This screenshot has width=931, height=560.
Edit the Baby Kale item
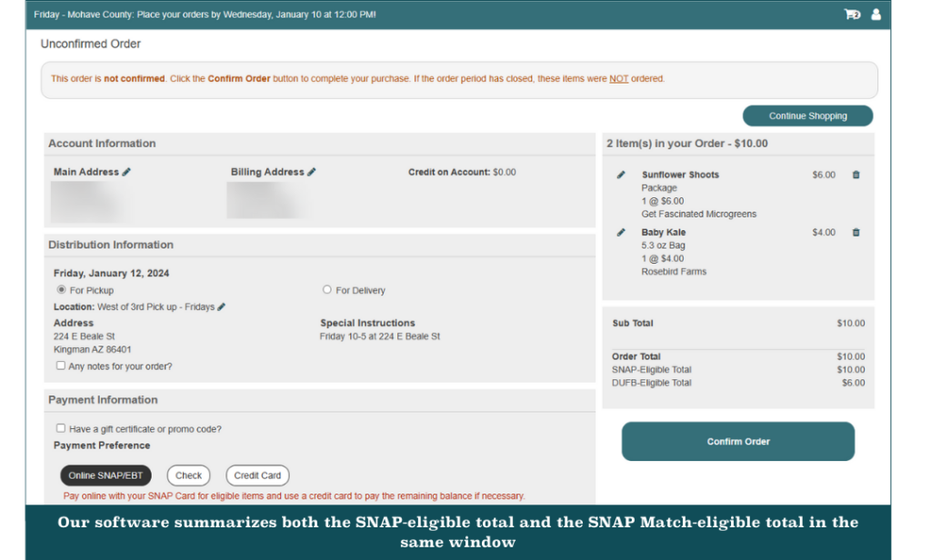pyautogui.click(x=621, y=233)
